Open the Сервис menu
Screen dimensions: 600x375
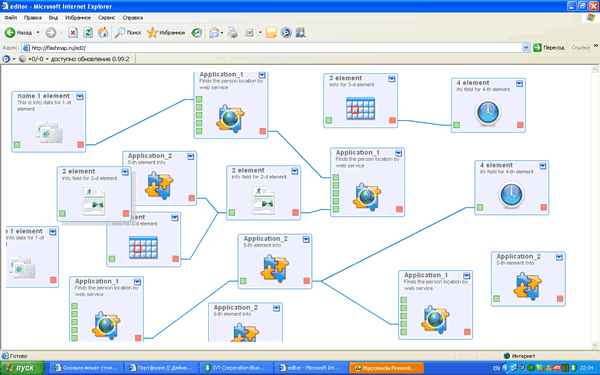[106, 18]
